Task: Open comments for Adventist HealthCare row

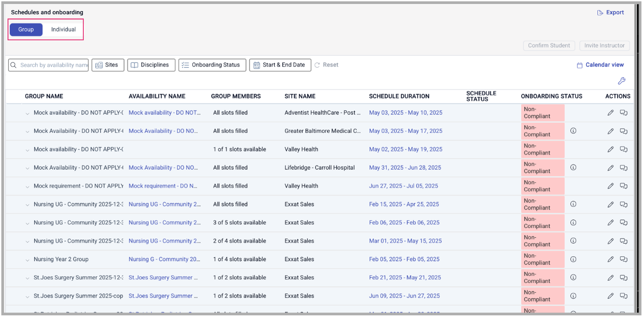Action: coord(624,113)
